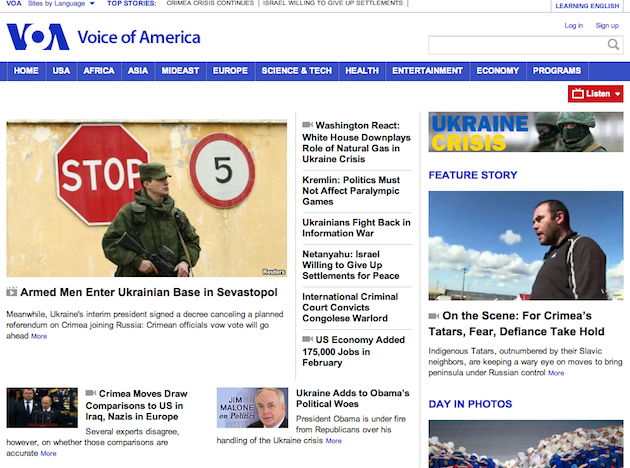Click video icon beside Crimea Moves headline

pyautogui.click(x=91, y=393)
